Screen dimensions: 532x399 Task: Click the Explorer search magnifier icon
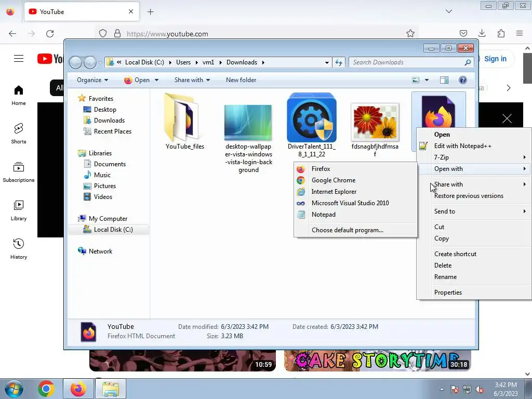468,62
